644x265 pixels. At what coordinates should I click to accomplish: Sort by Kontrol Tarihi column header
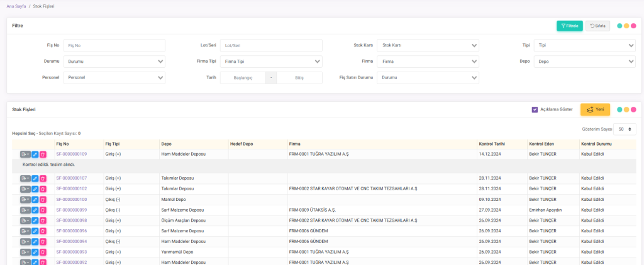(x=491, y=144)
